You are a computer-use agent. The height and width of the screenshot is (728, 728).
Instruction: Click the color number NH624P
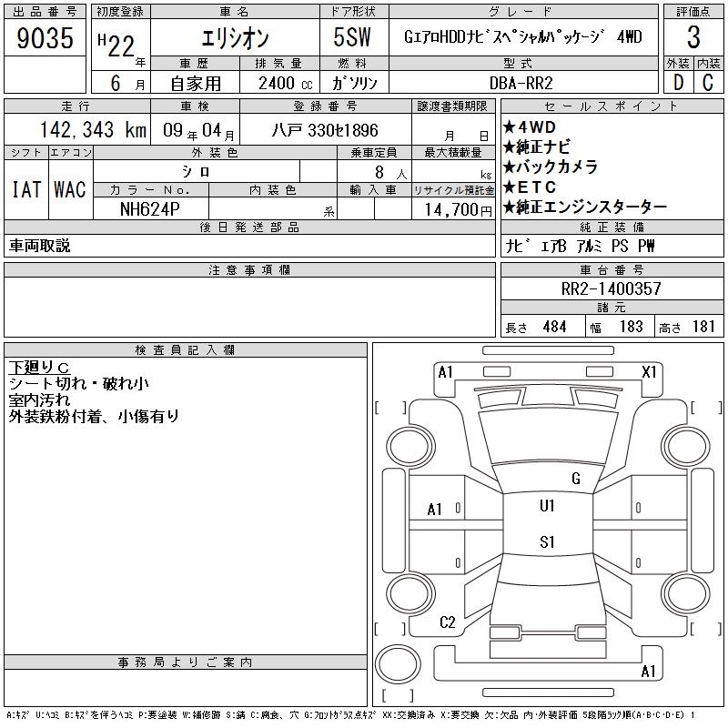pyautogui.click(x=150, y=209)
